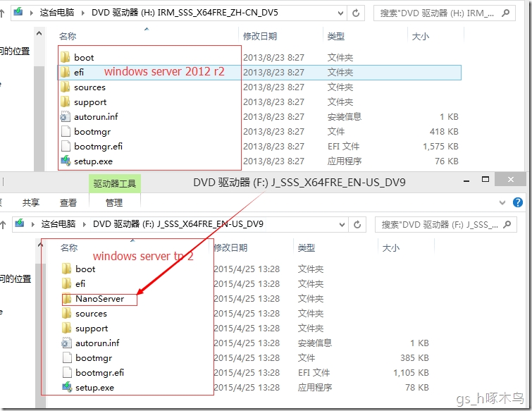532x411 pixels.
Task: Open Help question mark icon
Action: click(517, 202)
